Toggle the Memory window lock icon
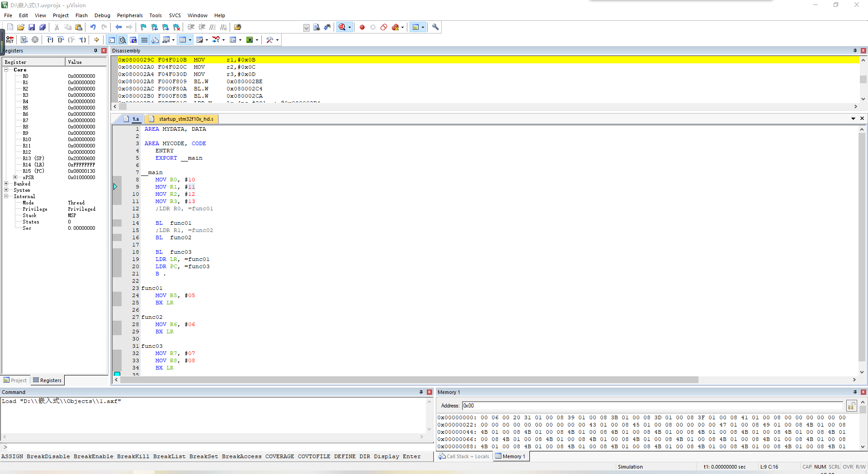 [851, 406]
